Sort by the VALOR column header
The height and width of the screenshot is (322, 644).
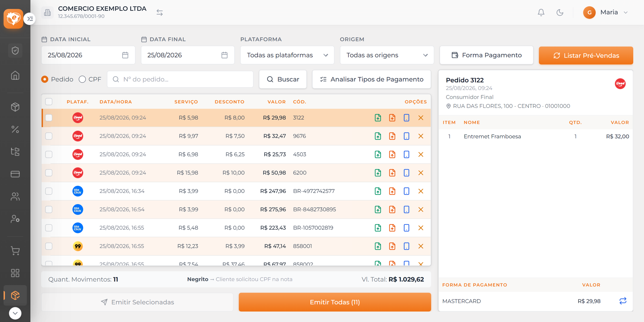coord(276,102)
